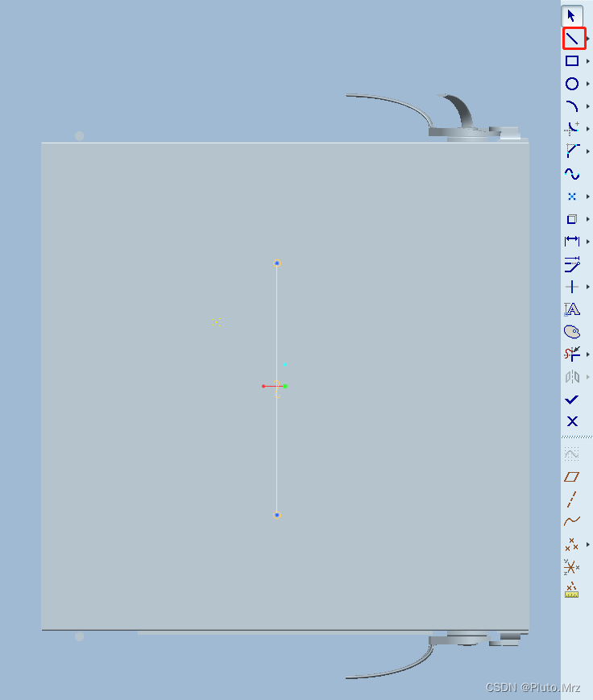
Task: Select the Trim entities tool
Action: (x=572, y=354)
